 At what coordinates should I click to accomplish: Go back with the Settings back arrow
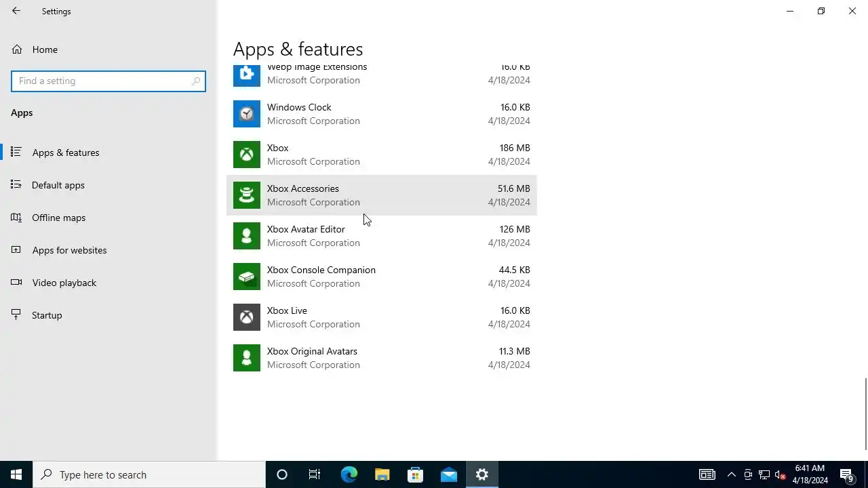[x=16, y=11]
